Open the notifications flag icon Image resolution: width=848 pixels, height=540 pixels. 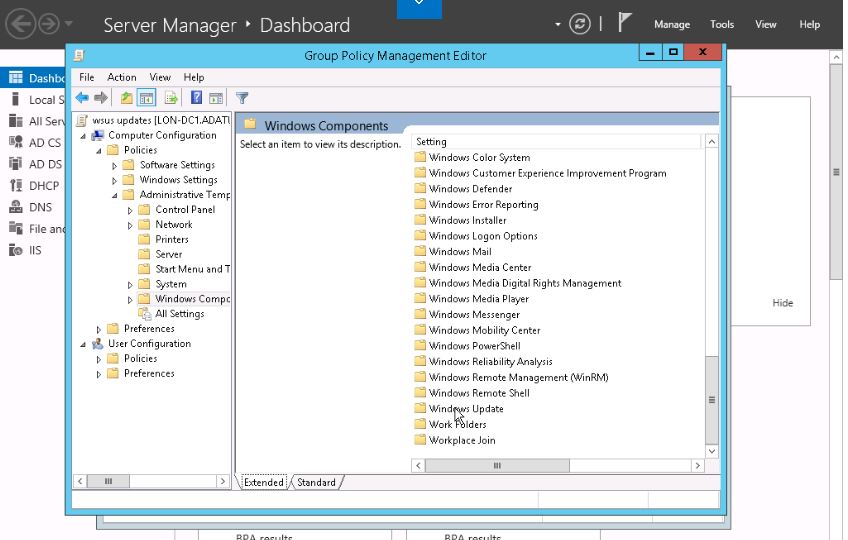(625, 24)
